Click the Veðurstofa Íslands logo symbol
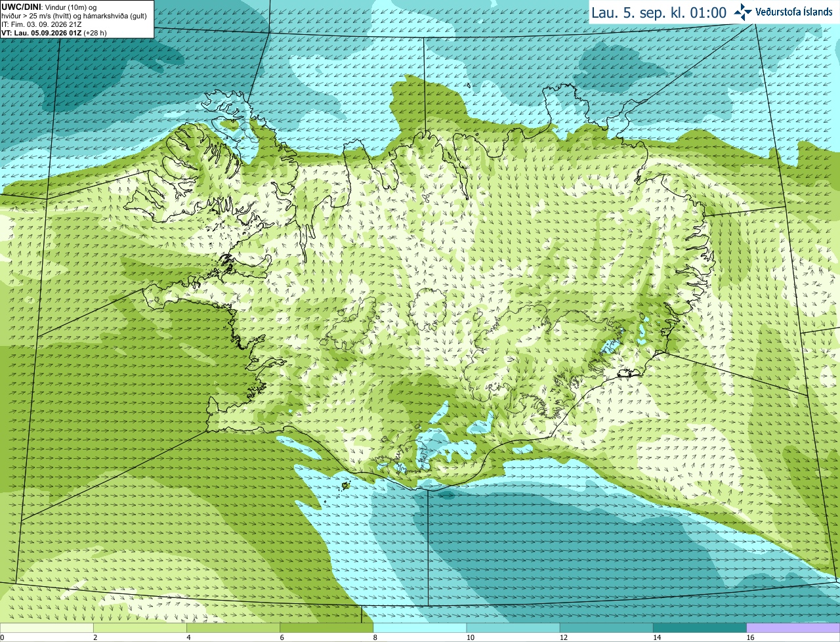 [743, 12]
